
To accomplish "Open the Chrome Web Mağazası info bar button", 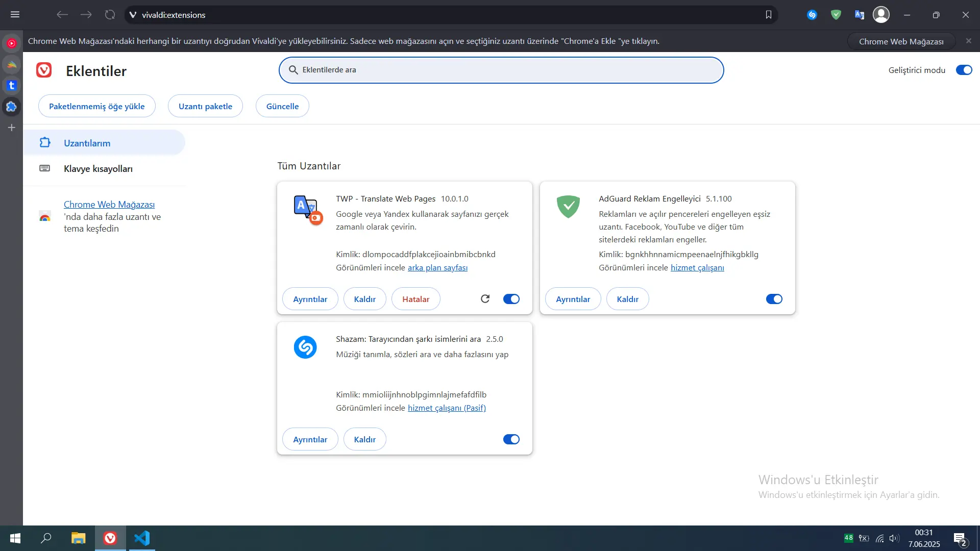I will tap(901, 41).
